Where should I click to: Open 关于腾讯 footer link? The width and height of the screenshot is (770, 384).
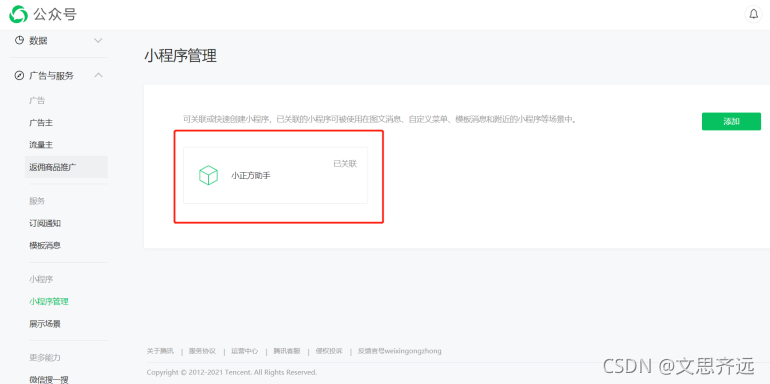tap(161, 351)
